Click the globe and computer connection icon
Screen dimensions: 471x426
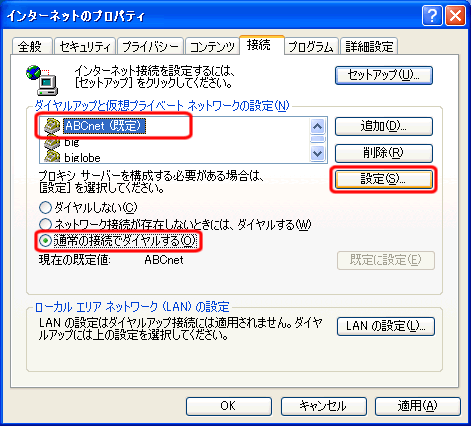(x=42, y=80)
